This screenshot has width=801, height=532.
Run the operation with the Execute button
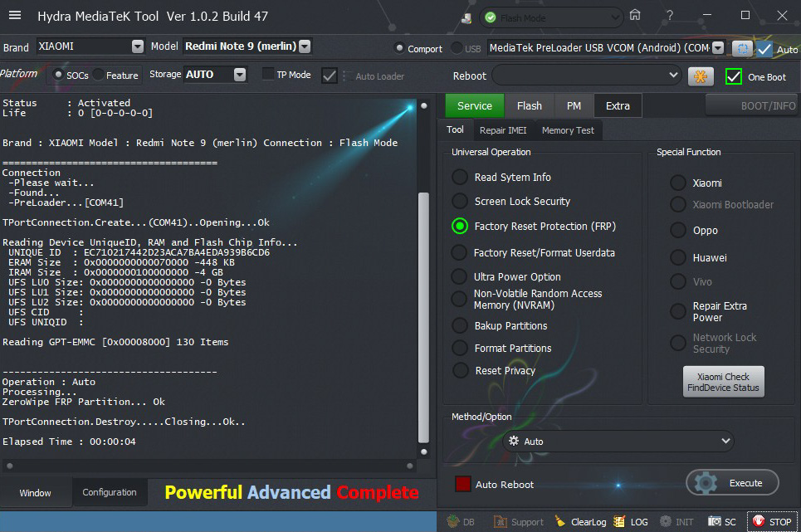point(732,482)
